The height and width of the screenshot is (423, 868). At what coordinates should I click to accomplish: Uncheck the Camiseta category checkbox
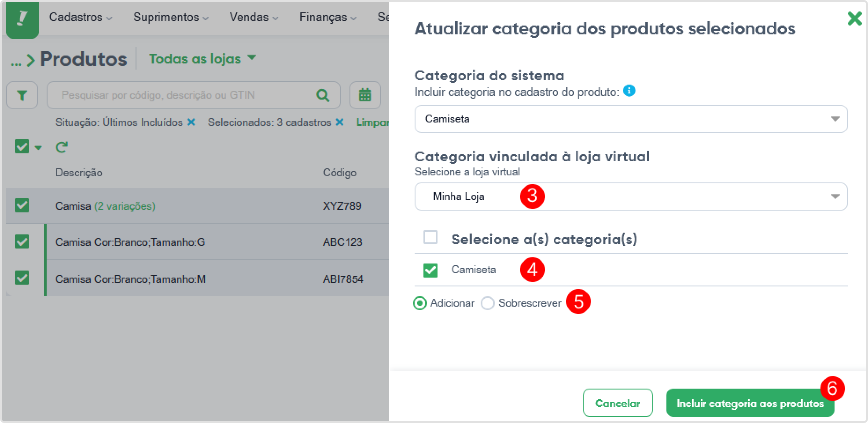click(430, 270)
